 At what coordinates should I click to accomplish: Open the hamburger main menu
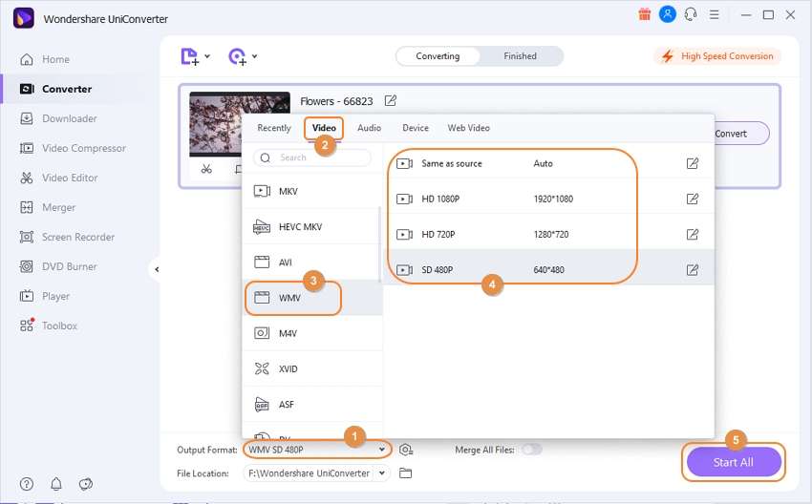(715, 14)
